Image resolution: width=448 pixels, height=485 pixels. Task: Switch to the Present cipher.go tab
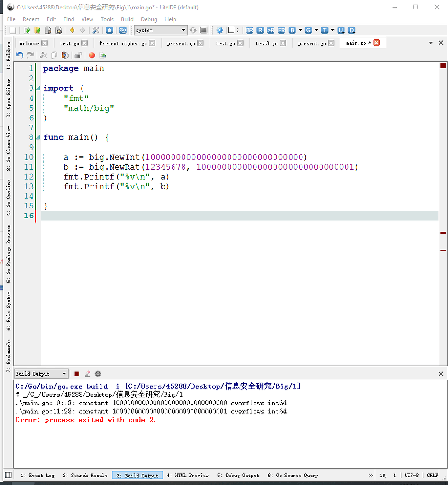point(123,43)
